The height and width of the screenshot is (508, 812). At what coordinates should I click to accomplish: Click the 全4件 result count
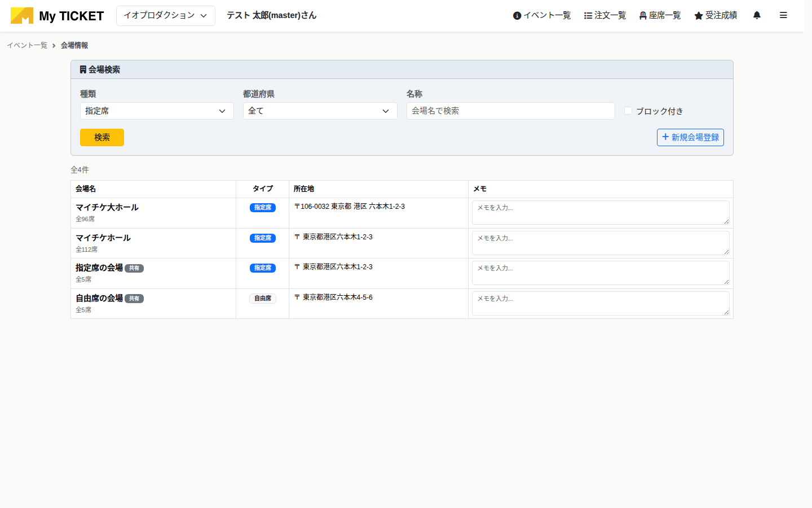pyautogui.click(x=80, y=169)
